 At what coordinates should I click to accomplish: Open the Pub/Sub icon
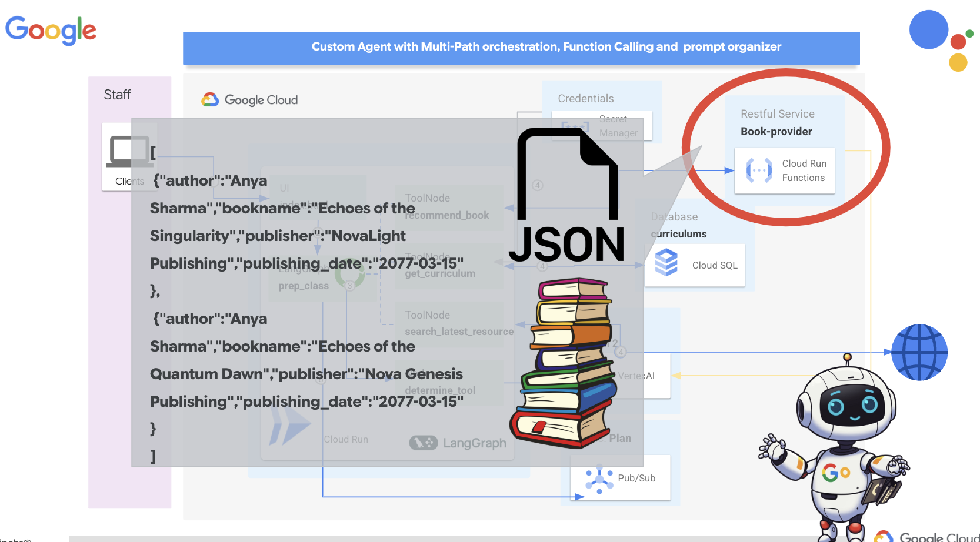598,477
